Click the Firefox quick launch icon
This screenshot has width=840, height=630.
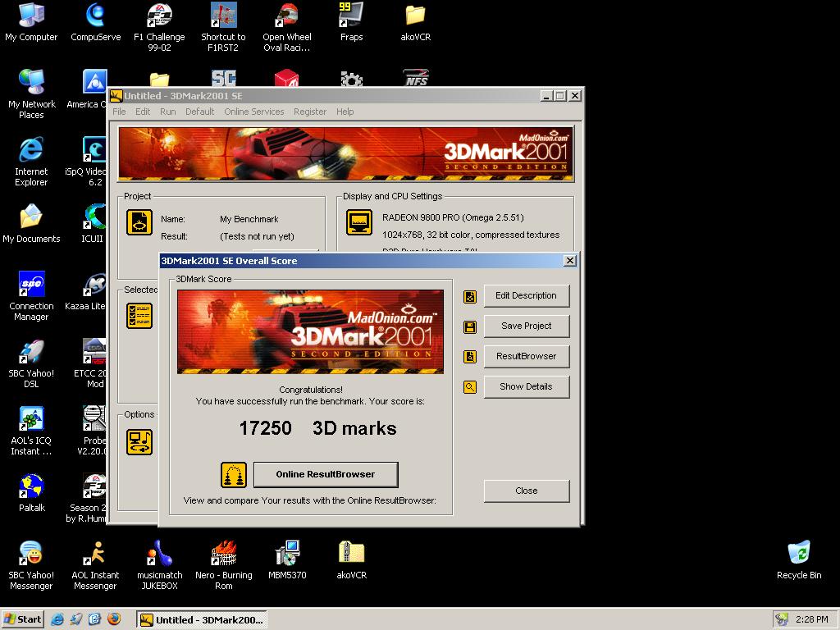113,619
